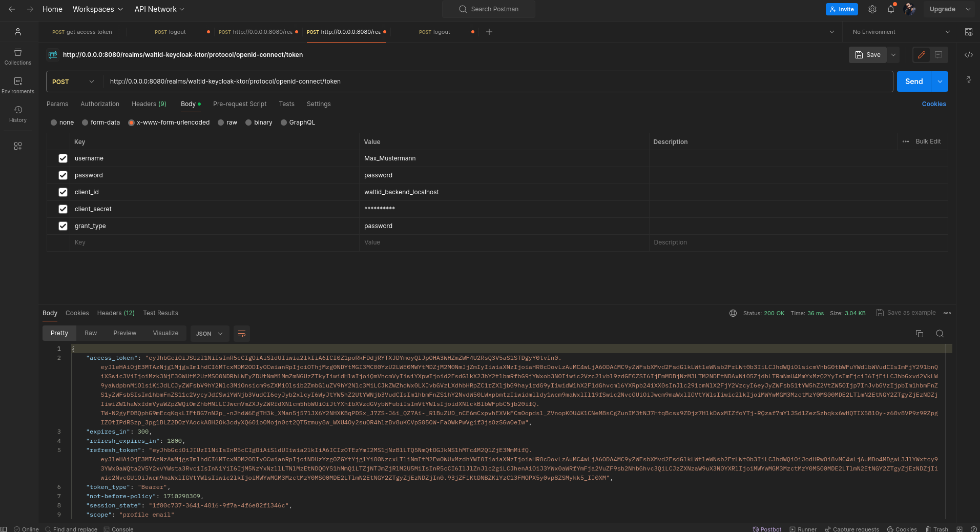Image resolution: width=980 pixels, height=532 pixels.
Task: Open the right sidebar info icon
Action: pyautogui.click(x=968, y=79)
